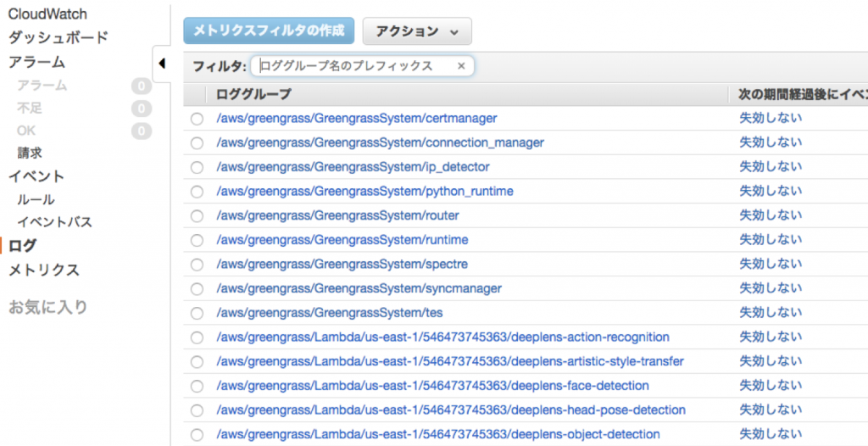Open the deeplens-face-detection log group

pos(432,386)
